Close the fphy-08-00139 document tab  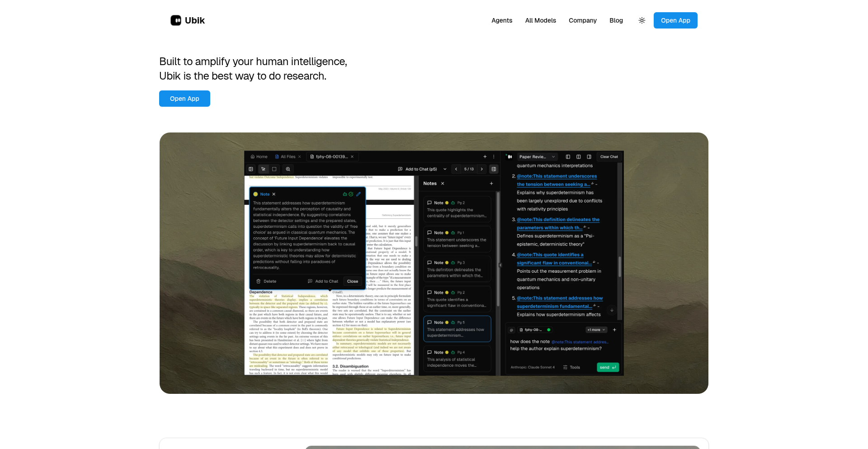[x=352, y=157]
